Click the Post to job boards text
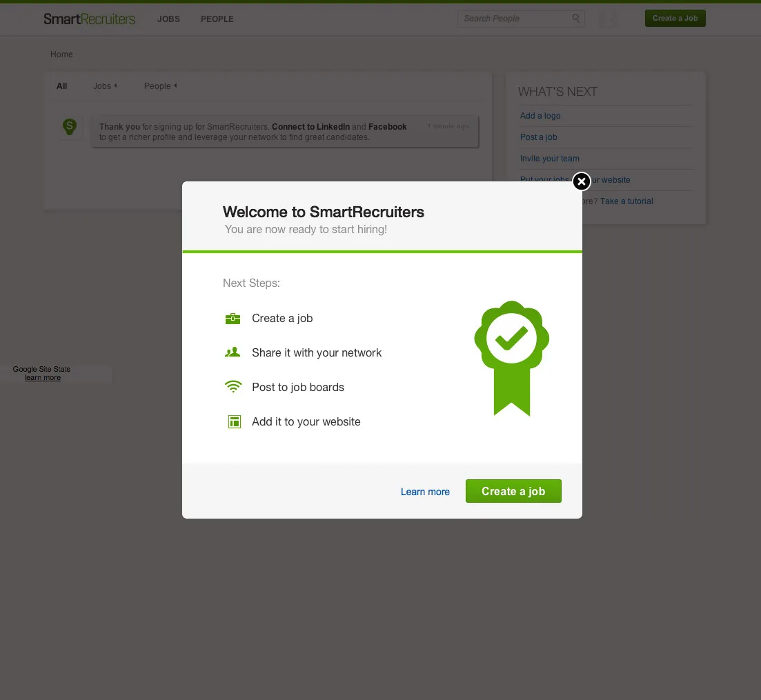This screenshot has width=761, height=700. point(298,387)
